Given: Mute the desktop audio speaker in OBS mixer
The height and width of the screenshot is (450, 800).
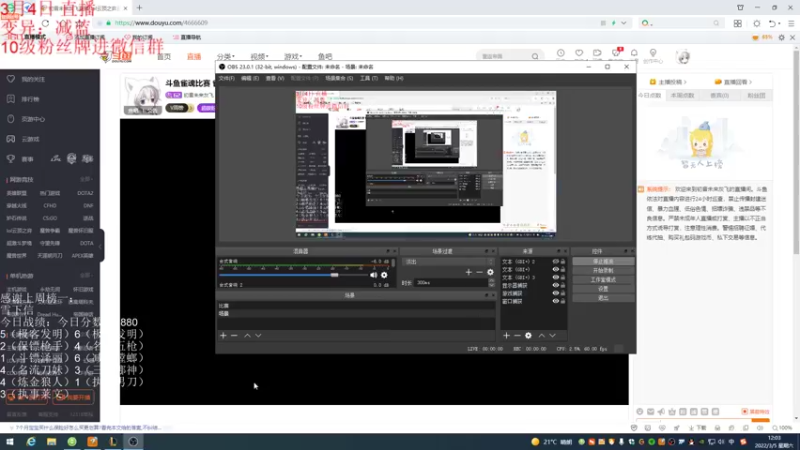Looking at the screenshot, I should pos(373,275).
